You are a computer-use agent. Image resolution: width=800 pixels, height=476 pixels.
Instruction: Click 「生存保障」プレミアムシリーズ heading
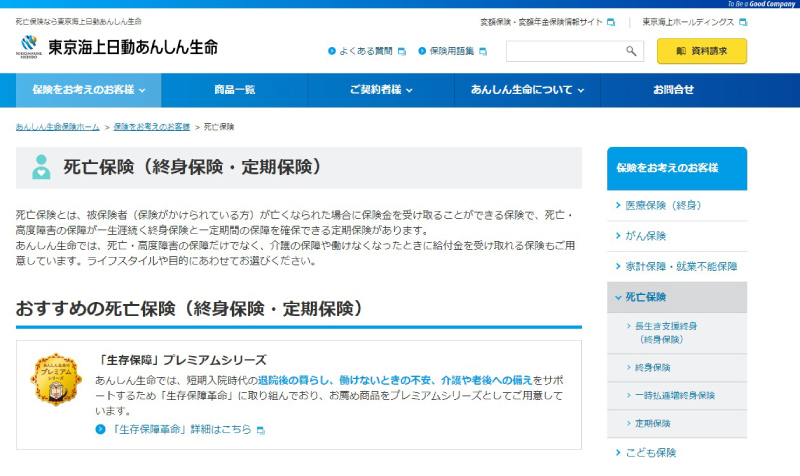[x=181, y=360]
